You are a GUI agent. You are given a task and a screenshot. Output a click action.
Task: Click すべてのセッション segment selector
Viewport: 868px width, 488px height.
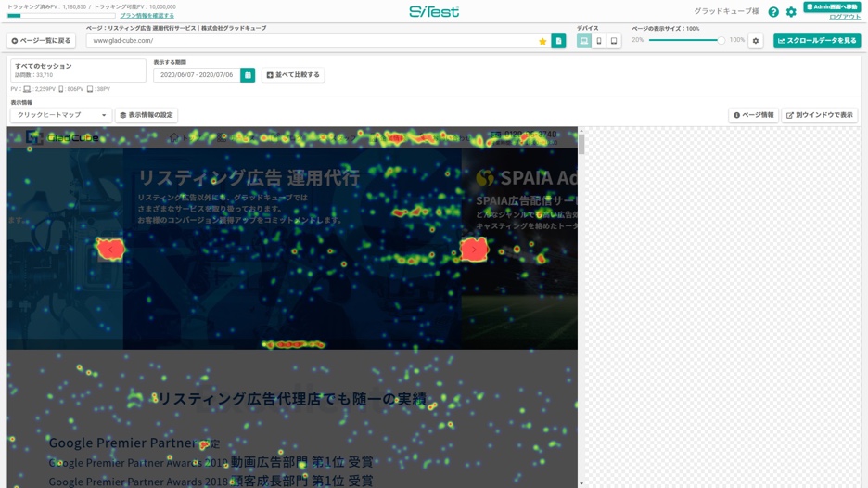[x=78, y=71]
